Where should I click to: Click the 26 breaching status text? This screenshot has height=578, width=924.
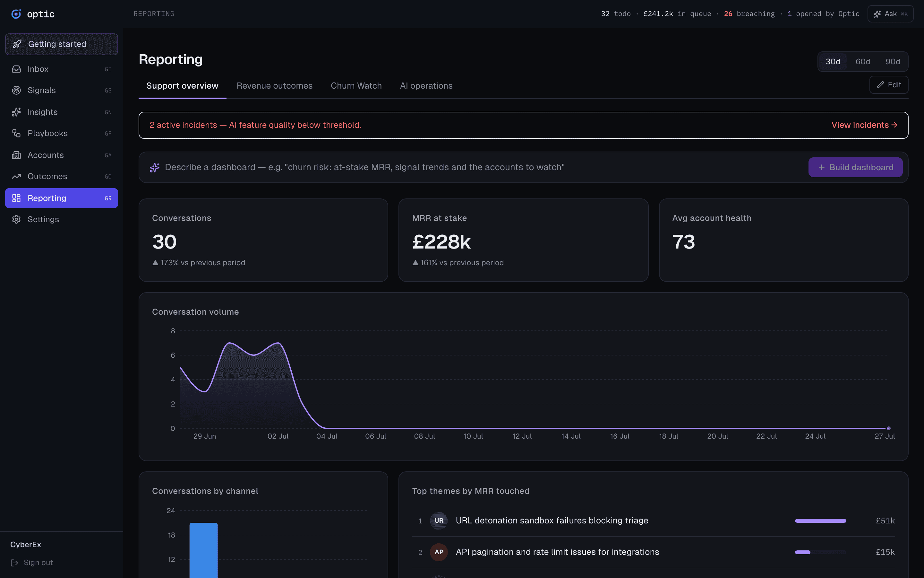[x=749, y=14]
